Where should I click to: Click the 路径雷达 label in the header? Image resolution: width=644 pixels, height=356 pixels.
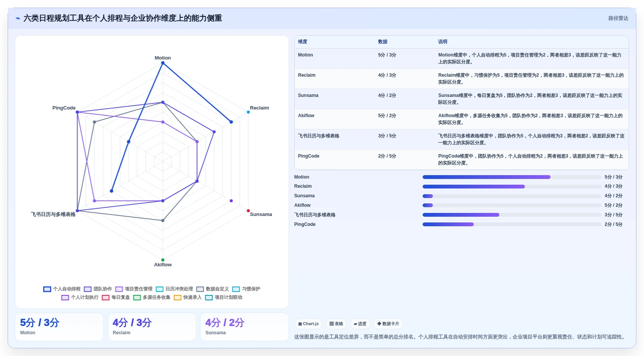click(618, 18)
